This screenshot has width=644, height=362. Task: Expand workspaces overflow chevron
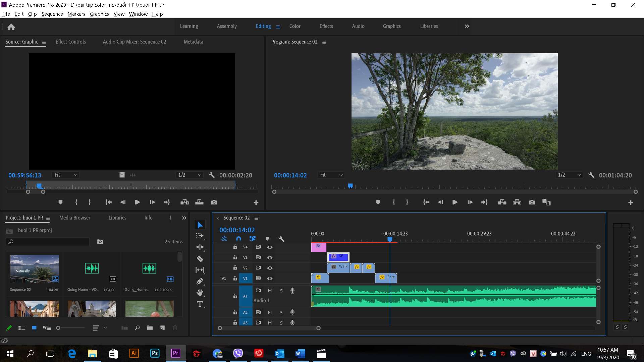pyautogui.click(x=467, y=26)
